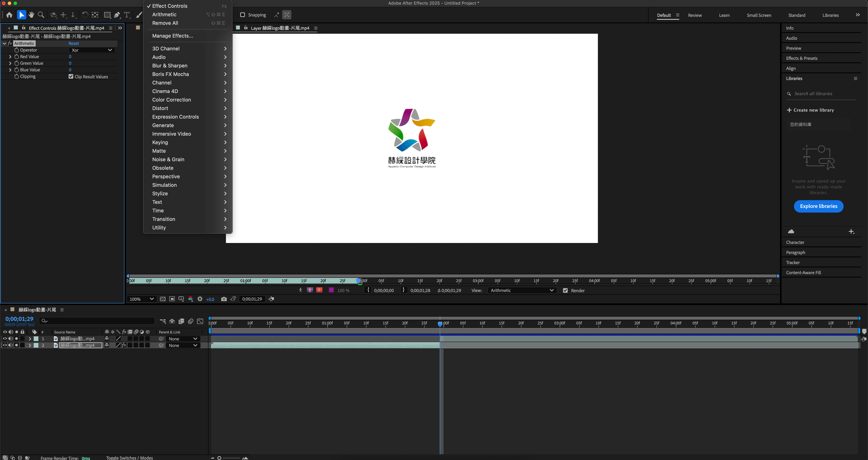
Task: Click the Reset link for Arithmetic
Action: (x=73, y=43)
